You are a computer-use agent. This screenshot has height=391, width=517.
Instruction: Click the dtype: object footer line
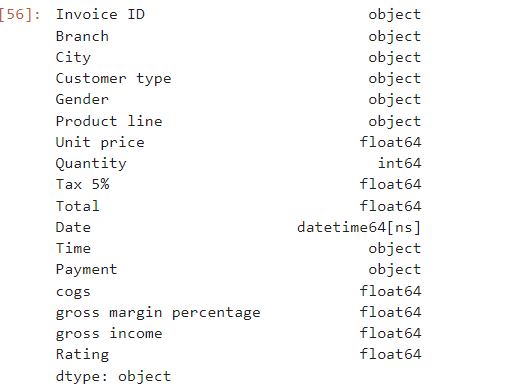click(113, 376)
